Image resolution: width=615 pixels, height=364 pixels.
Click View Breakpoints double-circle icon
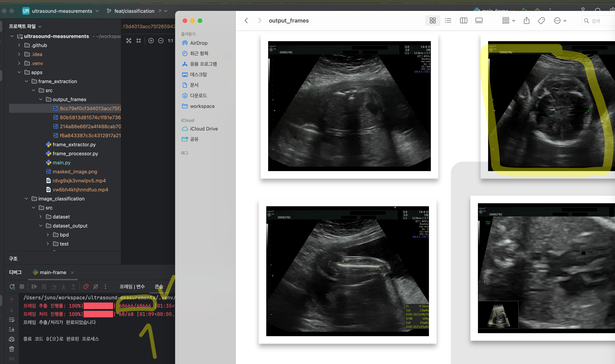point(86,287)
